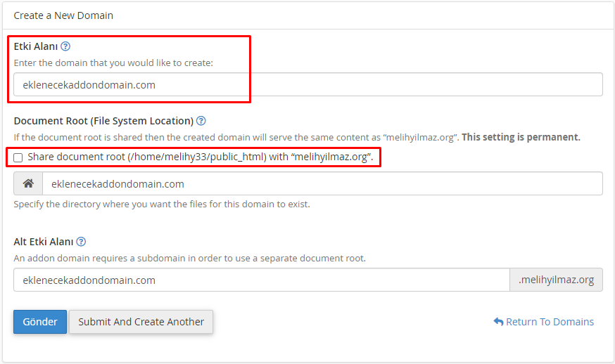615x364 pixels.
Task: Click the .melihyilmaz.org domain suffix box
Action: click(556, 280)
